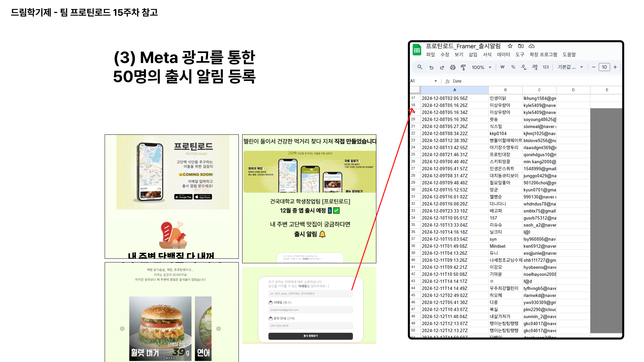Click cell containing 프로틴대장
This screenshot has height=362, width=644.
(x=505, y=155)
